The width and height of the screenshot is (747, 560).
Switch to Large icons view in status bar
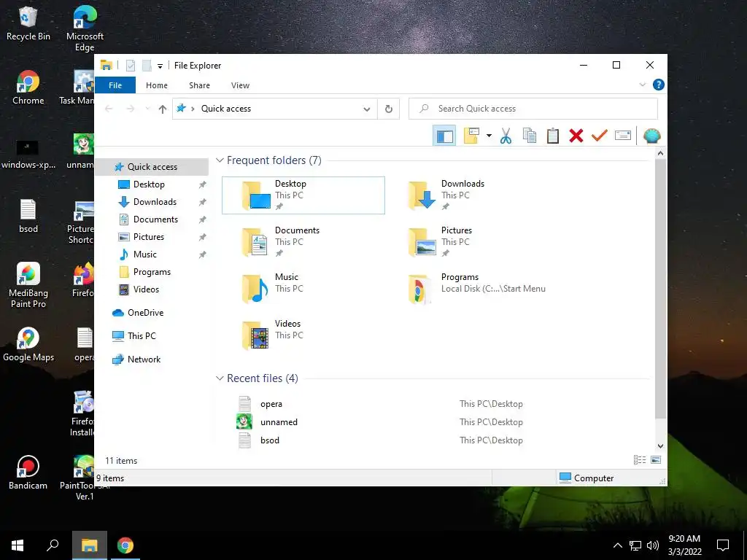point(656,459)
